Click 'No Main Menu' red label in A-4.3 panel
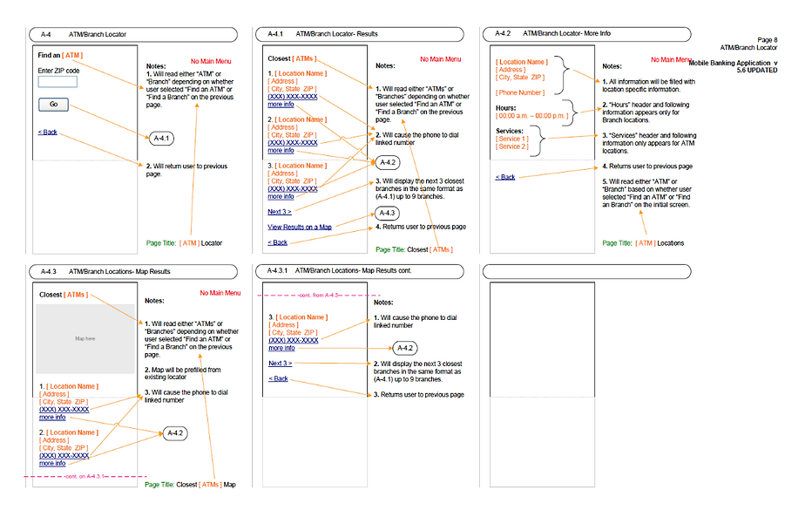The height and width of the screenshot is (524, 812). point(220,293)
